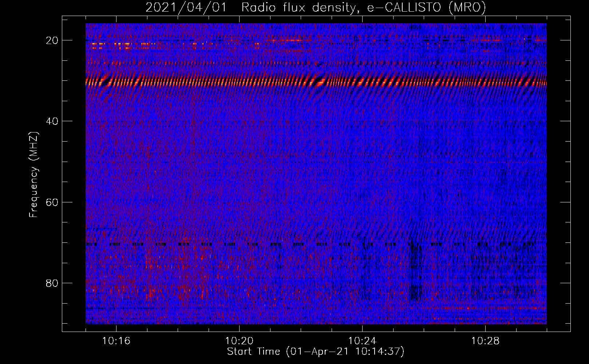Click the bright orange interference band near 30 MHz

(316, 82)
